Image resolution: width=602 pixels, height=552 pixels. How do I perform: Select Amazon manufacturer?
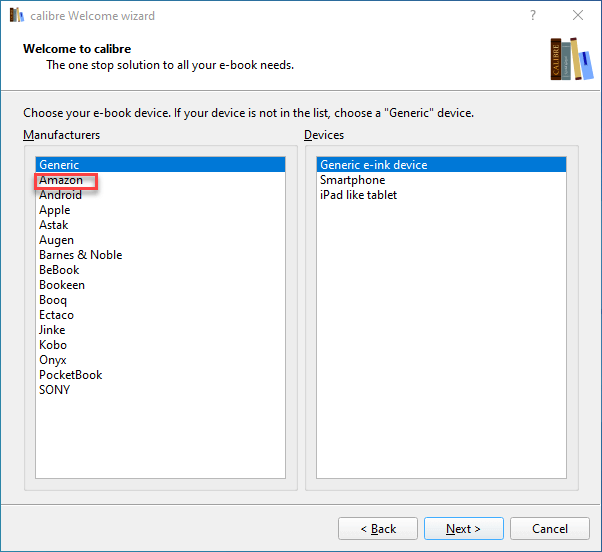pyautogui.click(x=160, y=180)
